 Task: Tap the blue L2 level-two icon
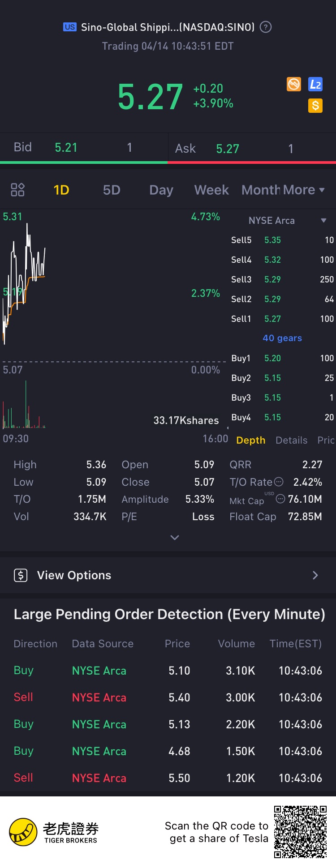pyautogui.click(x=315, y=84)
